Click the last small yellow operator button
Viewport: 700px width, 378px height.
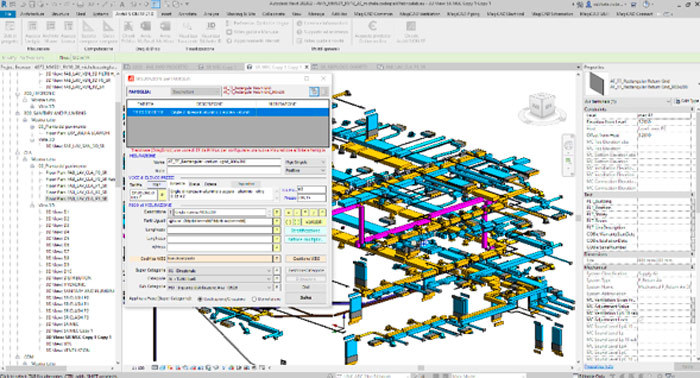tap(322, 212)
